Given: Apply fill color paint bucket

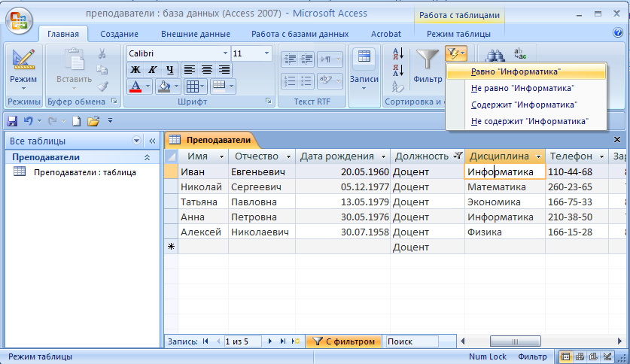Looking at the screenshot, I should [x=164, y=86].
